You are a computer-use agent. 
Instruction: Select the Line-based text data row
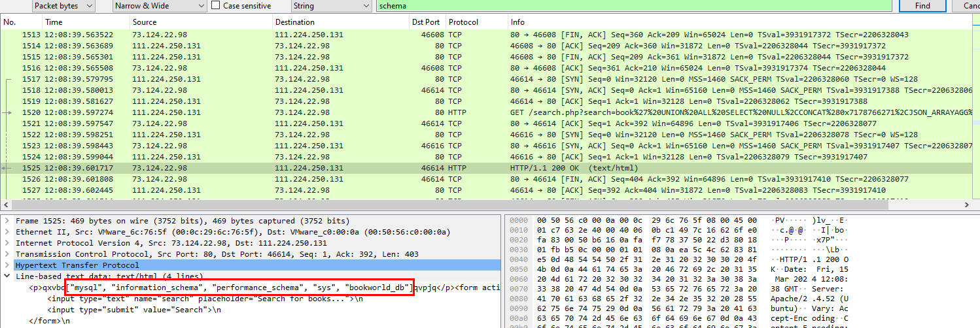(x=251, y=276)
